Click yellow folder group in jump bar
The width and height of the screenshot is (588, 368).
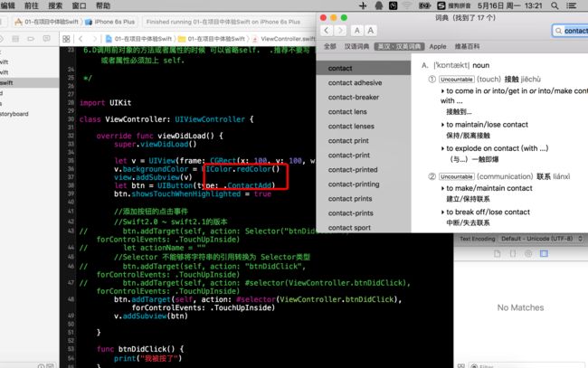click(x=212, y=39)
